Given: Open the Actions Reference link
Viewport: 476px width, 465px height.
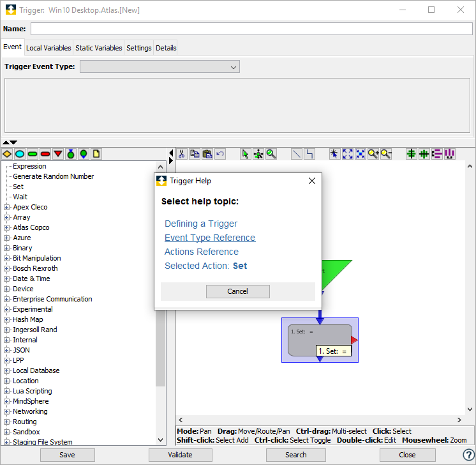Looking at the screenshot, I should coord(202,252).
